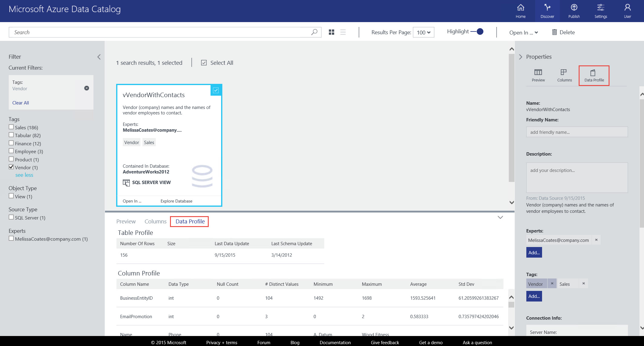Uncheck the vVendorWithContacts card checkbox
Viewport: 644px width, 346px height.
pyautogui.click(x=216, y=90)
